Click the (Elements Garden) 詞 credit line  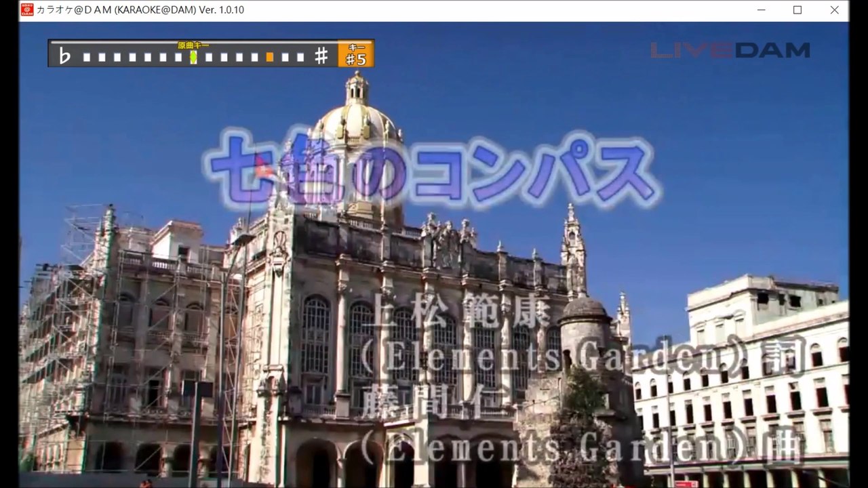tap(583, 356)
